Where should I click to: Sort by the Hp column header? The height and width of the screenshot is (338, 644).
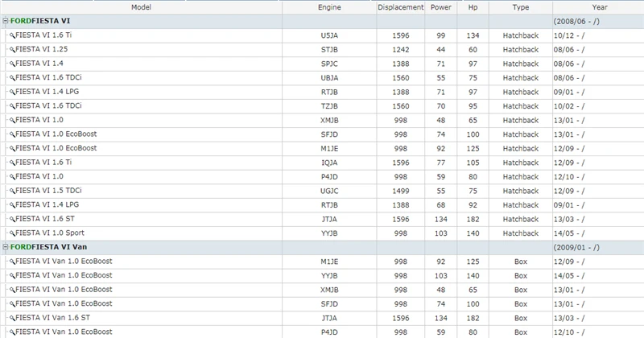tap(473, 7)
